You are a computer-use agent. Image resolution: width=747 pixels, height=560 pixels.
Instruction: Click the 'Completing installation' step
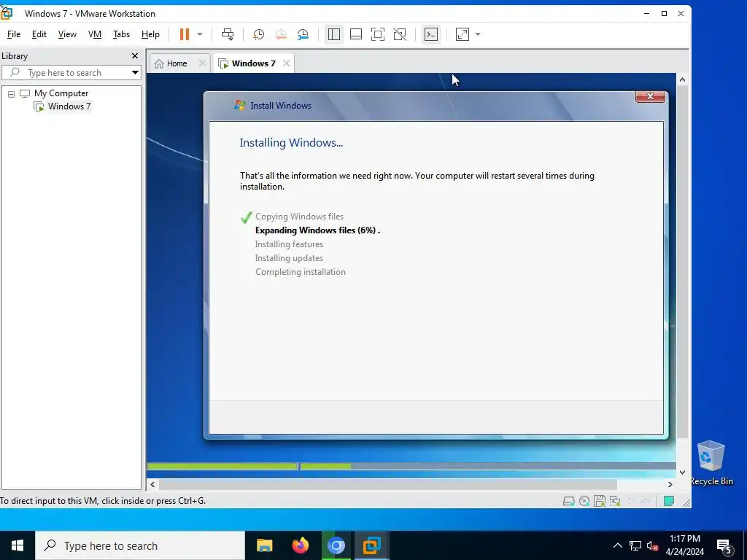click(300, 272)
